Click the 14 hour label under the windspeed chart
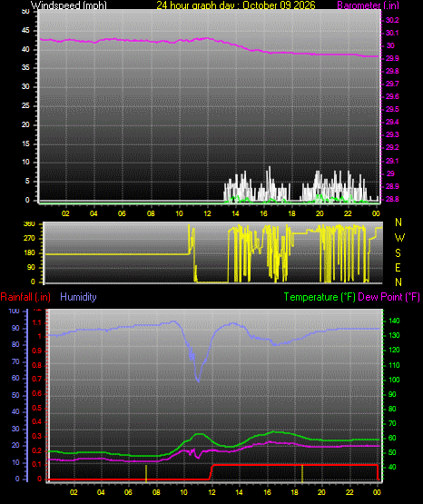Image resolution: width=423 pixels, height=504 pixels. pos(235,213)
